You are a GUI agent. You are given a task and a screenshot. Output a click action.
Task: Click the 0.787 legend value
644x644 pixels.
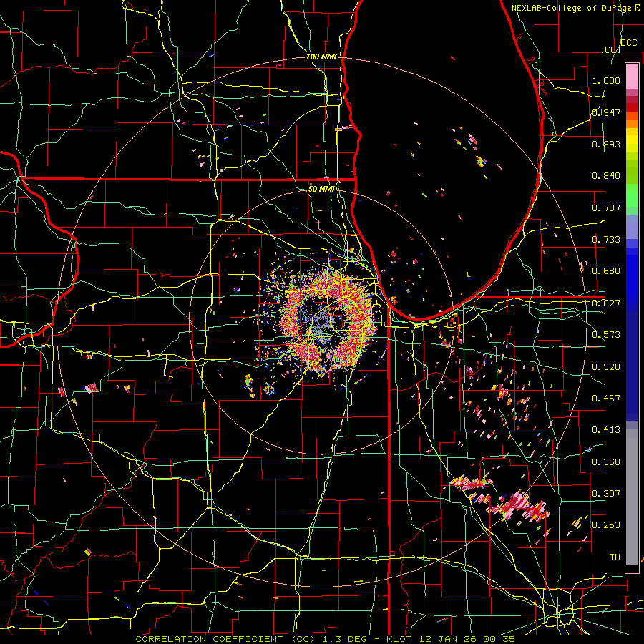tap(606, 208)
